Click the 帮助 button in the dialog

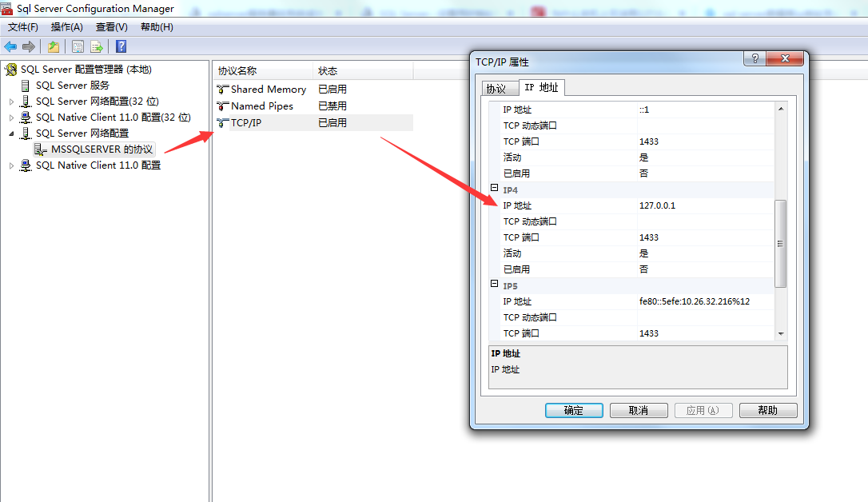768,410
